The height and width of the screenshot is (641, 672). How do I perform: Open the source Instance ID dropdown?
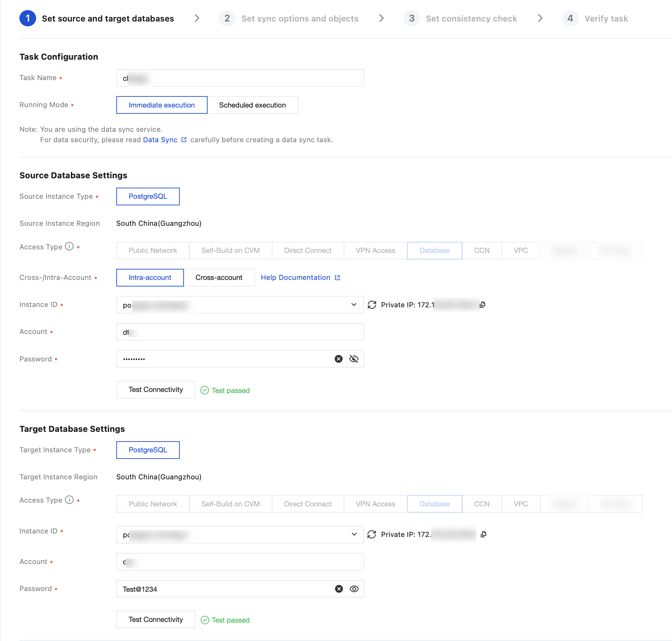click(x=354, y=305)
